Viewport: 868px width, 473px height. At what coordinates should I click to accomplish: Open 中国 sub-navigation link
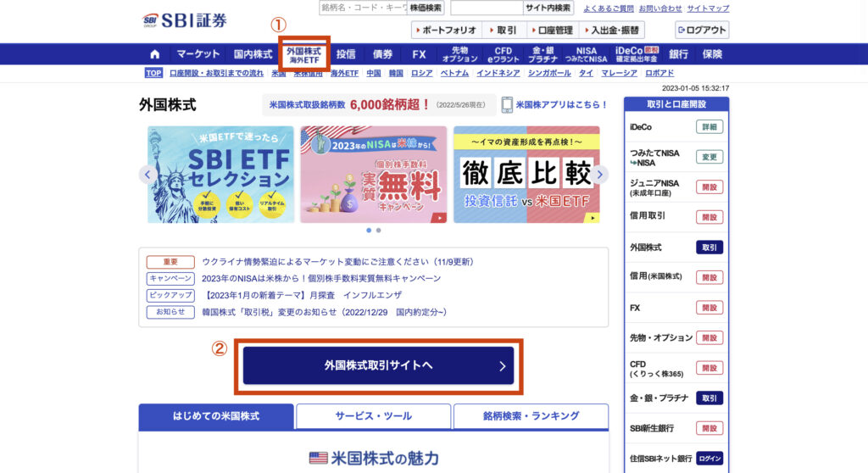(x=374, y=73)
